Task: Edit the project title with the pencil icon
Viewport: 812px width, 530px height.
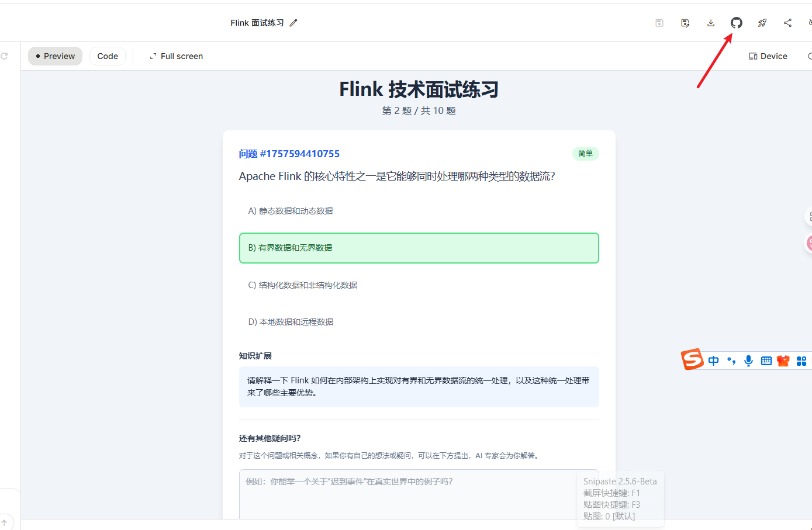Action: (x=293, y=23)
